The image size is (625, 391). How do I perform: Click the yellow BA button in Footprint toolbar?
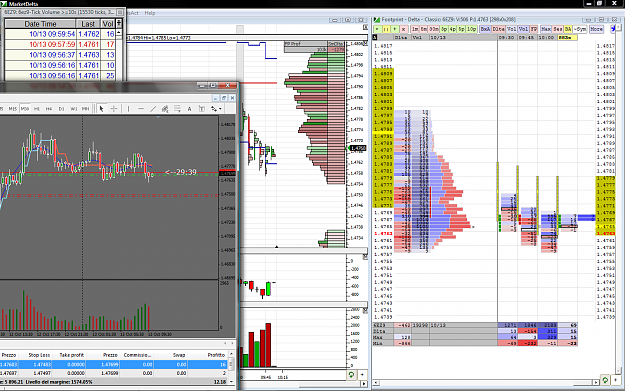pos(568,29)
